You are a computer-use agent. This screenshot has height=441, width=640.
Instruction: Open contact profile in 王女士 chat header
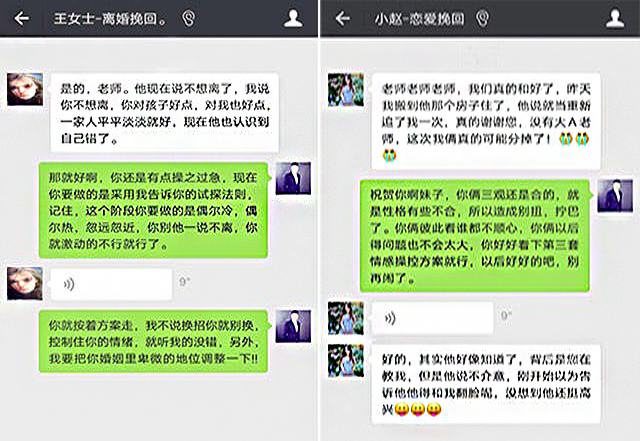(293, 18)
